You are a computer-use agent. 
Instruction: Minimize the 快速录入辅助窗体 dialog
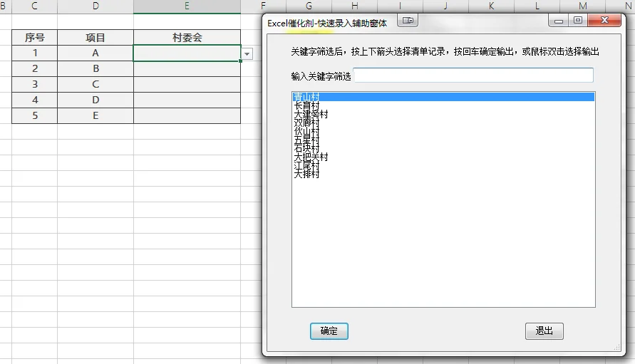pyautogui.click(x=559, y=20)
